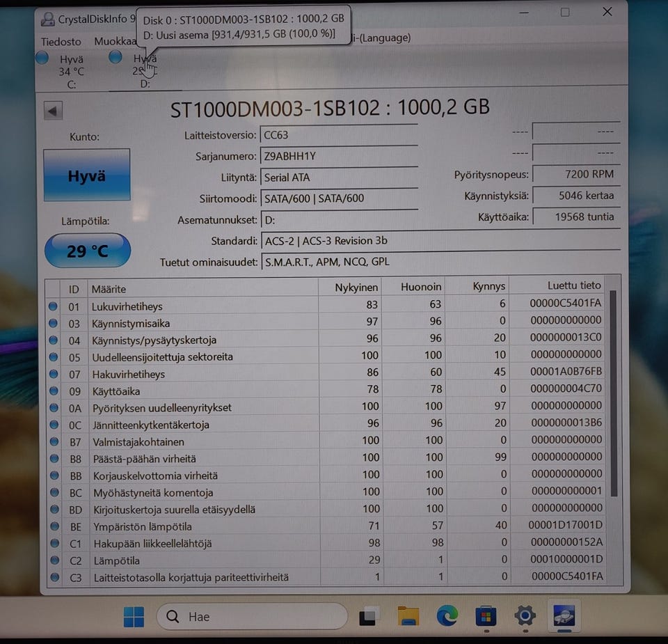The height and width of the screenshot is (644, 668).
Task: Click the 29 °C temperature button
Action: point(88,251)
